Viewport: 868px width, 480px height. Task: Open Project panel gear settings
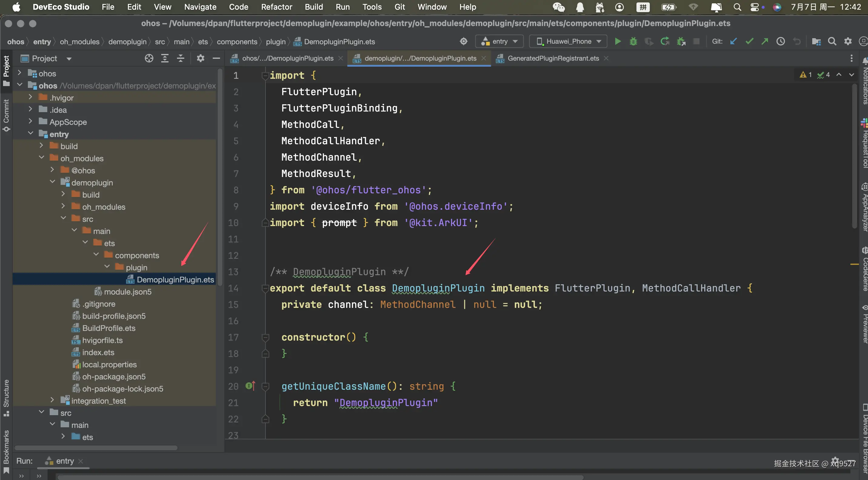[x=201, y=58]
